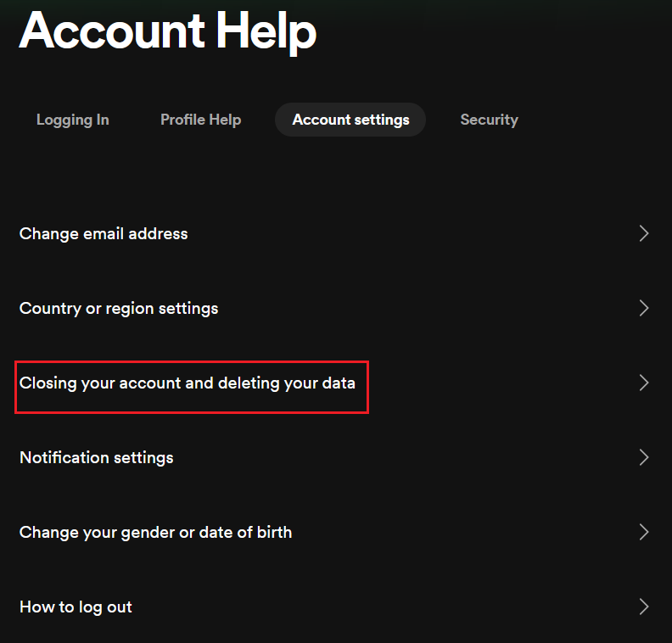Open Closing your account and deleting your data

(x=188, y=383)
